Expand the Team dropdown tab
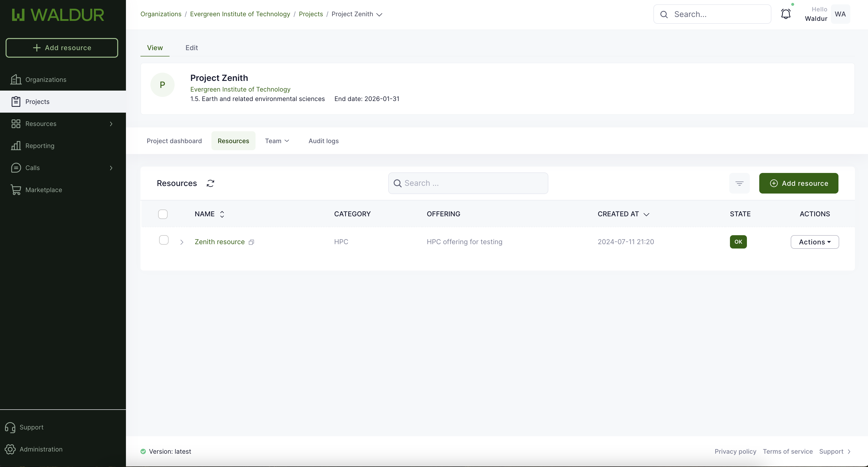 [277, 141]
